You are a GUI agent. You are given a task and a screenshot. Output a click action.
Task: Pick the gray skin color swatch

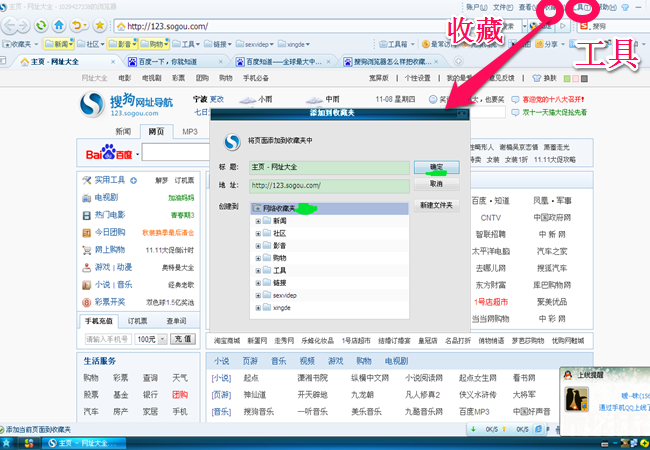coord(584,78)
